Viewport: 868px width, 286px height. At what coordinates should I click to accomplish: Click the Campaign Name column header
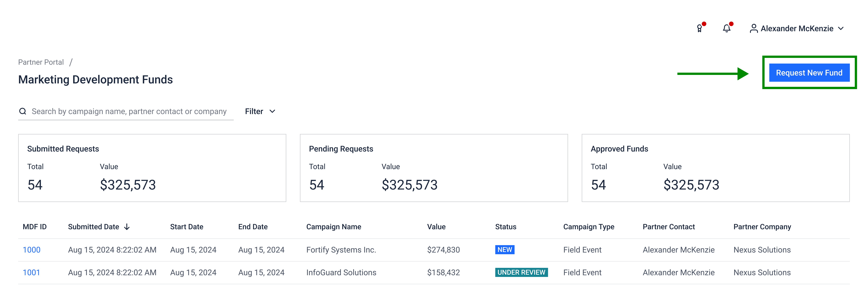click(333, 227)
